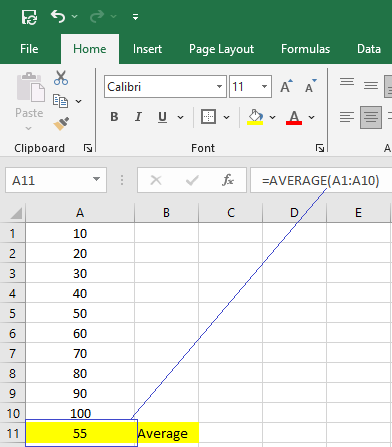
Task: Switch to the Insert tab
Action: (147, 49)
